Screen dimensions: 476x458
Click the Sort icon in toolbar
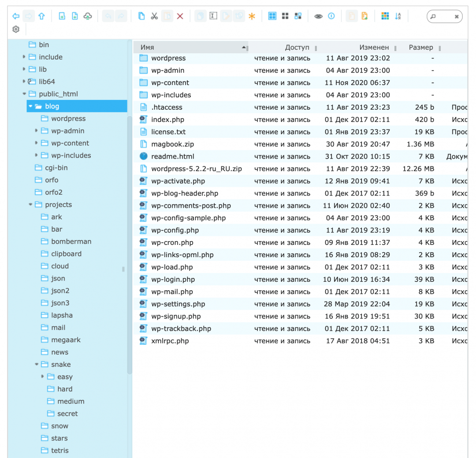(x=398, y=16)
